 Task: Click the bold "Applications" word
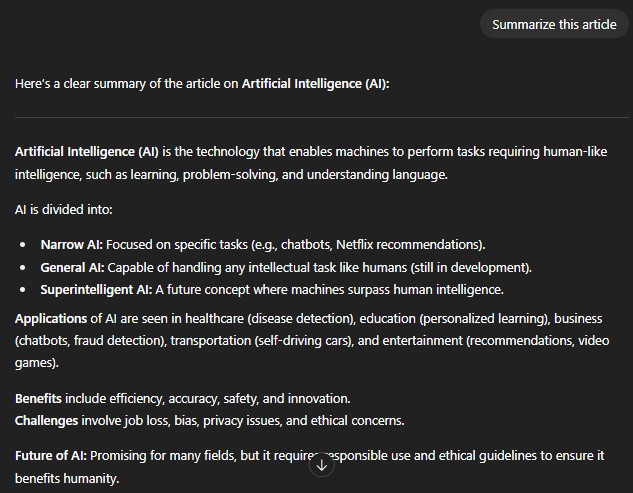tap(51, 319)
